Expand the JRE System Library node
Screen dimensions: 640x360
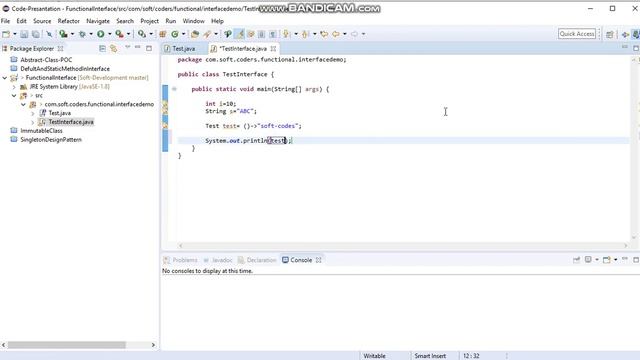pos(14,87)
